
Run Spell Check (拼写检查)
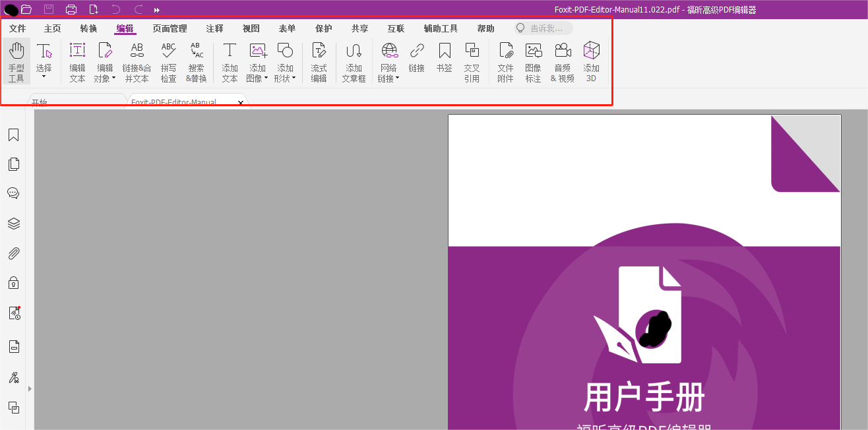169,62
